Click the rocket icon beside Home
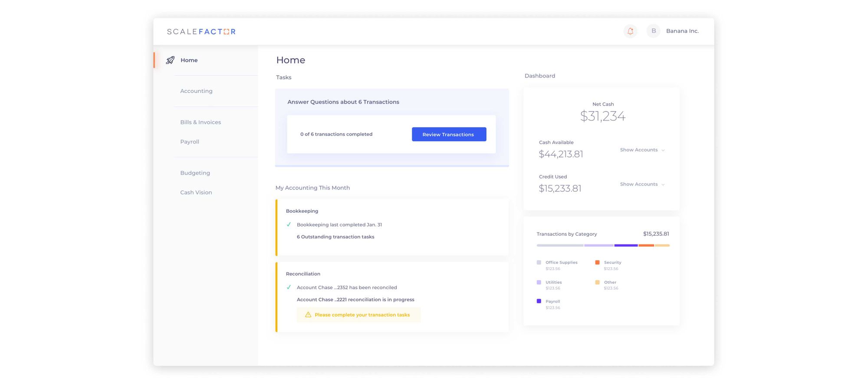This screenshot has height=384, width=868. point(170,60)
